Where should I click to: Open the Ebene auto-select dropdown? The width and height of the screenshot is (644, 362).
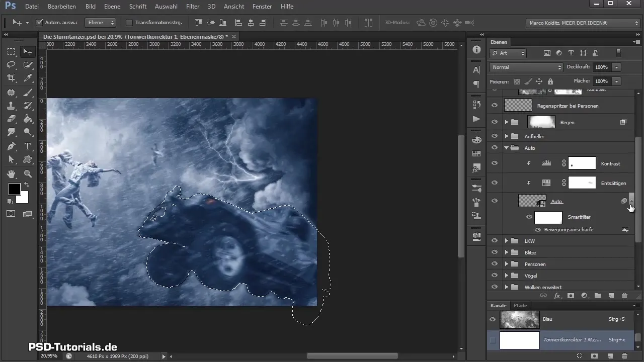coord(101,23)
